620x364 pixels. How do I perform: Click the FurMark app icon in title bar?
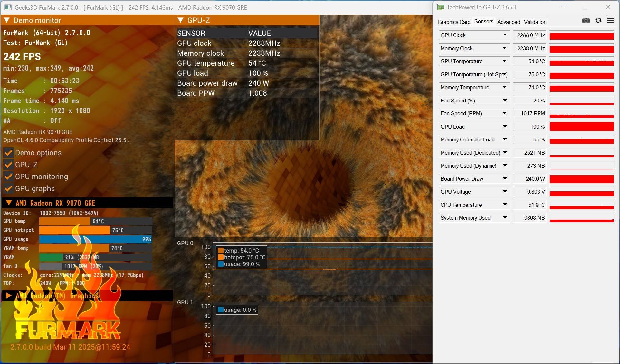coord(8,7)
